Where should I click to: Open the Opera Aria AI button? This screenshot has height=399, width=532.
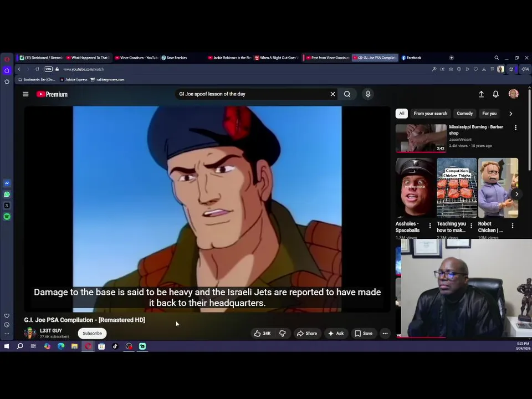tap(525, 69)
